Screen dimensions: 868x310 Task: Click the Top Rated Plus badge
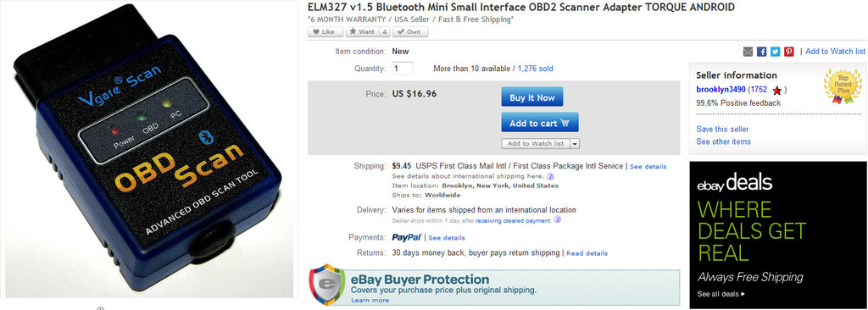(843, 86)
